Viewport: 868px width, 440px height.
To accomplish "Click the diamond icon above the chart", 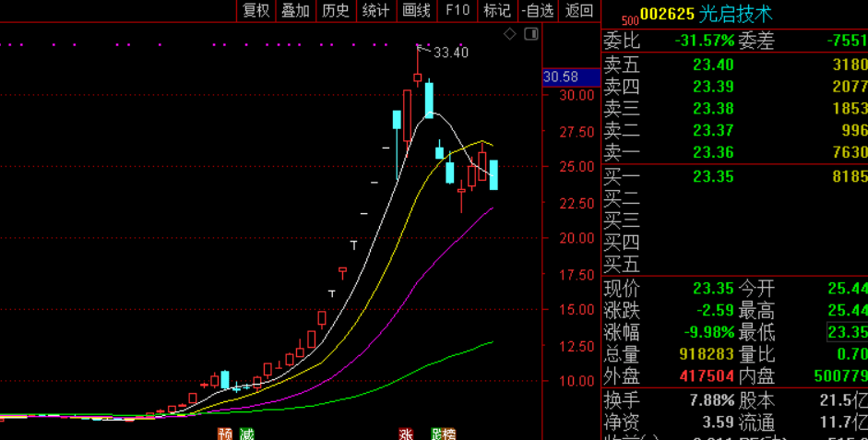I will tap(510, 34).
